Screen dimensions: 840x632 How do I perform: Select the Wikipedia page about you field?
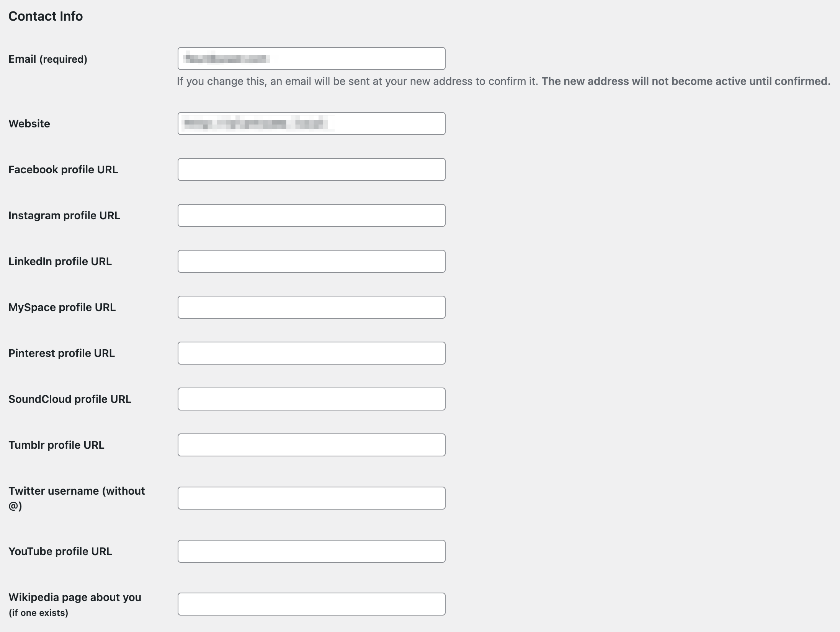pyautogui.click(x=311, y=604)
